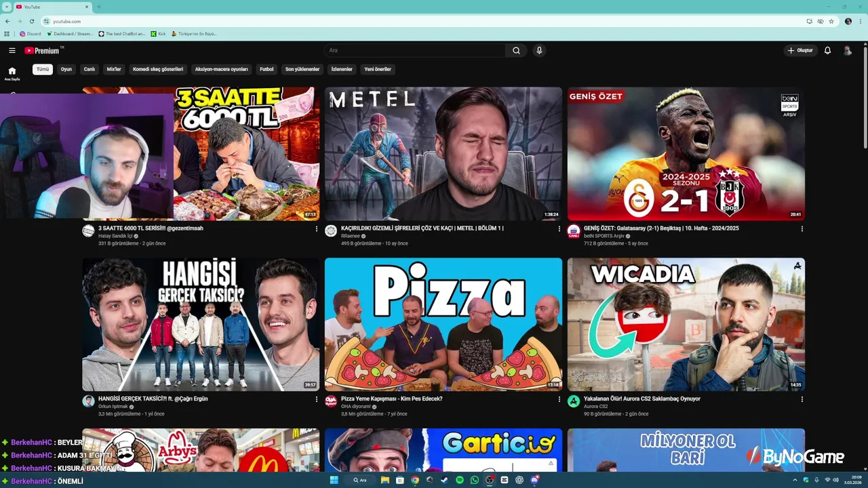Open OHA diyorum channel avatar
This screenshot has width=868, height=488.
331,401
